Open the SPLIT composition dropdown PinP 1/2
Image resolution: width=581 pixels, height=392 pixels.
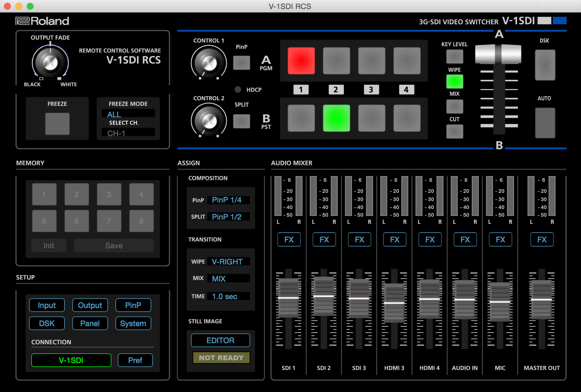click(229, 217)
